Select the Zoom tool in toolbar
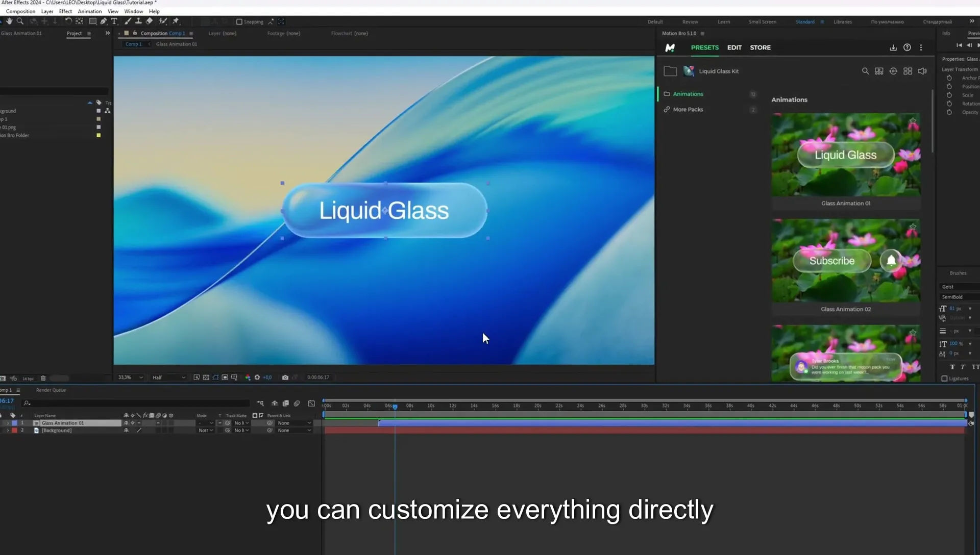The height and width of the screenshot is (555, 980). pos(20,21)
